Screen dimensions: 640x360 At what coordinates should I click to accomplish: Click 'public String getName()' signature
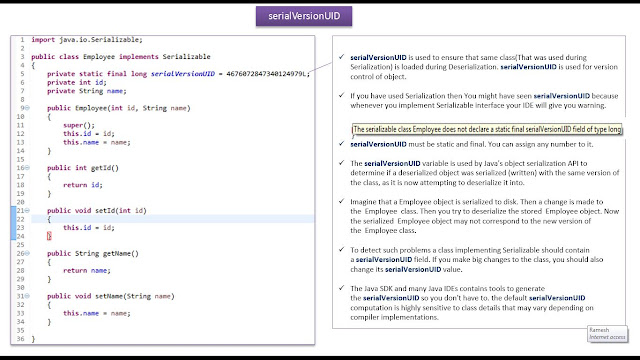93,253
